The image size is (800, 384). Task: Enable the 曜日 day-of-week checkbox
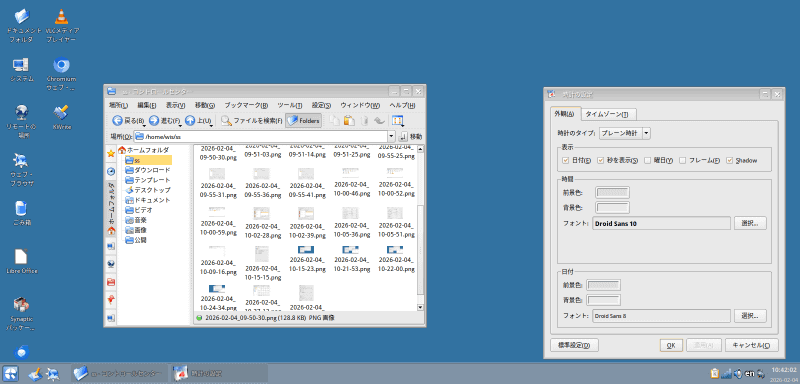tap(648, 160)
